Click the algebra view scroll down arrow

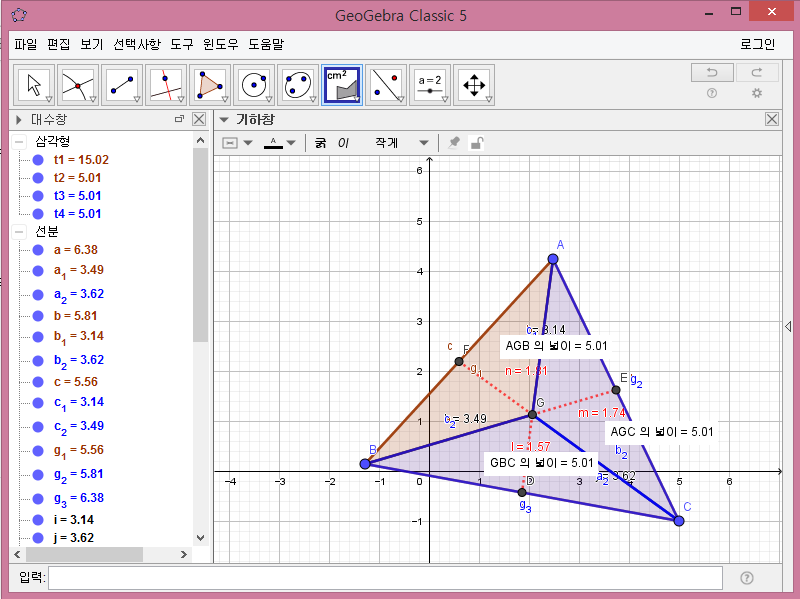(201, 538)
